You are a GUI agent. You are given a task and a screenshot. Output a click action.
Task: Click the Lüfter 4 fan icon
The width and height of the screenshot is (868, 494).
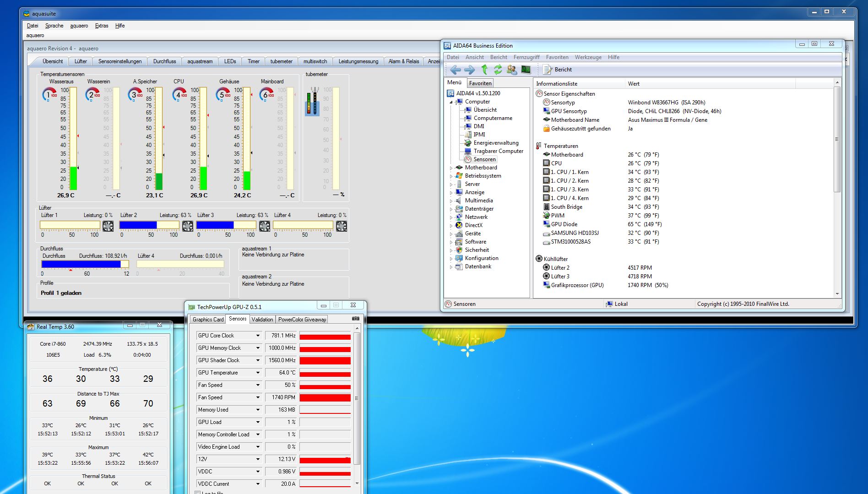point(342,226)
